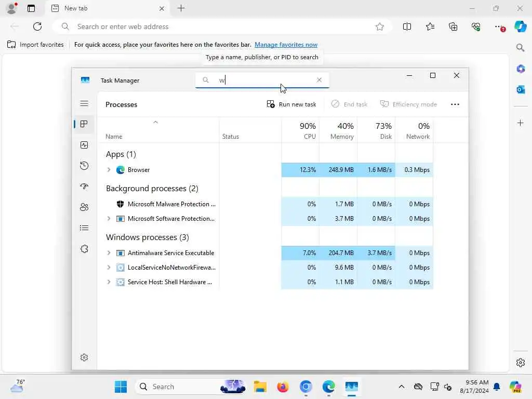532x399 pixels.
Task: Open the Details page in sidebar
Action: click(84, 228)
